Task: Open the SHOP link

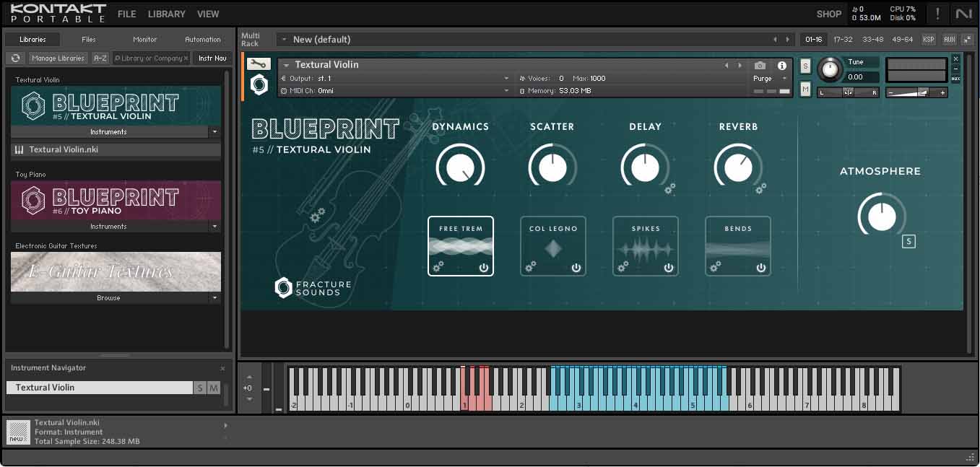Action: click(x=829, y=14)
